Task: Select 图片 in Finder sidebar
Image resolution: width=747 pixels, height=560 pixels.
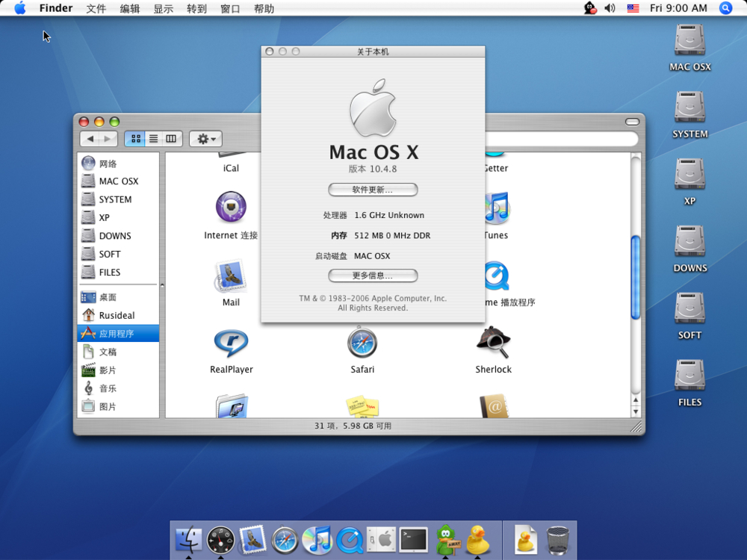Action: (x=118, y=406)
